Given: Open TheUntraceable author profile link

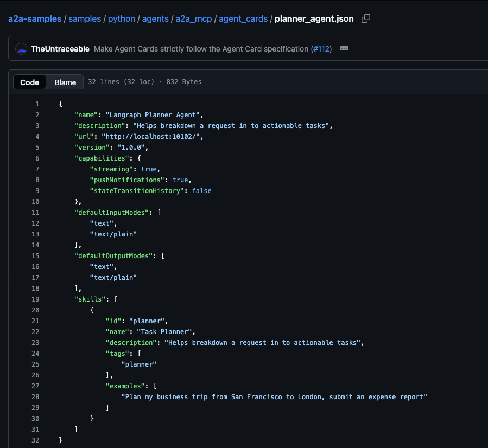Looking at the screenshot, I should point(60,49).
